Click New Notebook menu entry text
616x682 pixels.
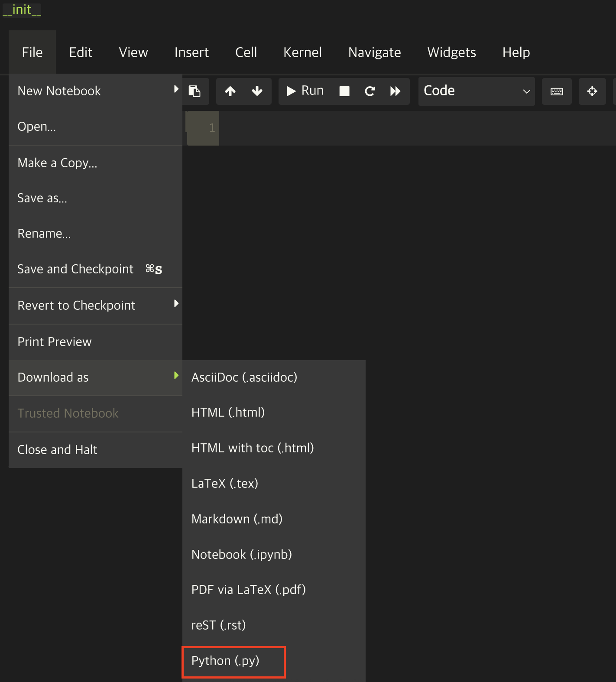59,91
